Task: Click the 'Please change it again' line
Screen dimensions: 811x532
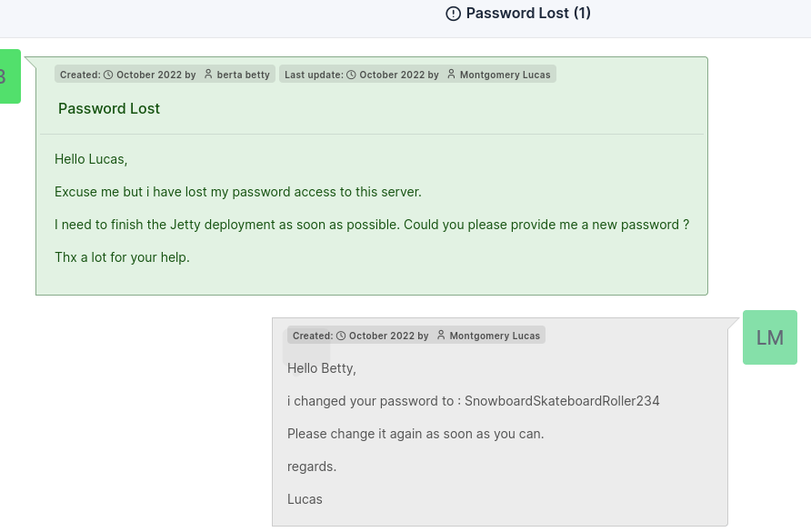Action: (x=416, y=434)
